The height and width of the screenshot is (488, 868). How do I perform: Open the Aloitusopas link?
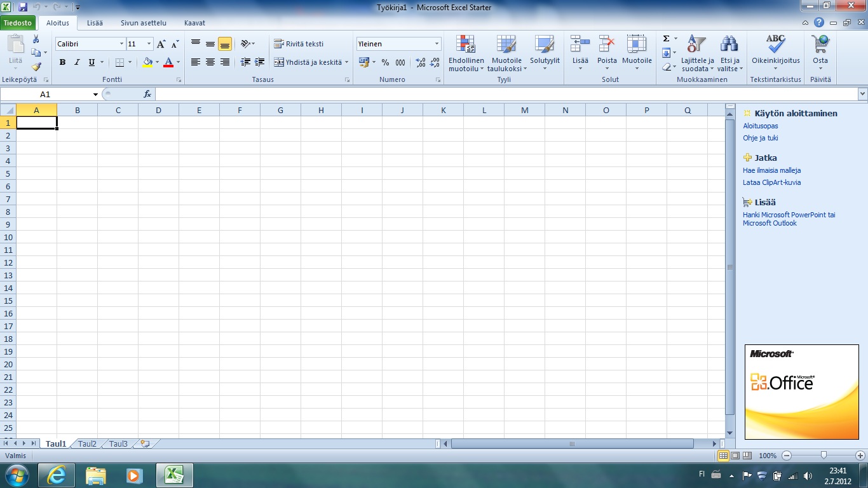(x=761, y=126)
